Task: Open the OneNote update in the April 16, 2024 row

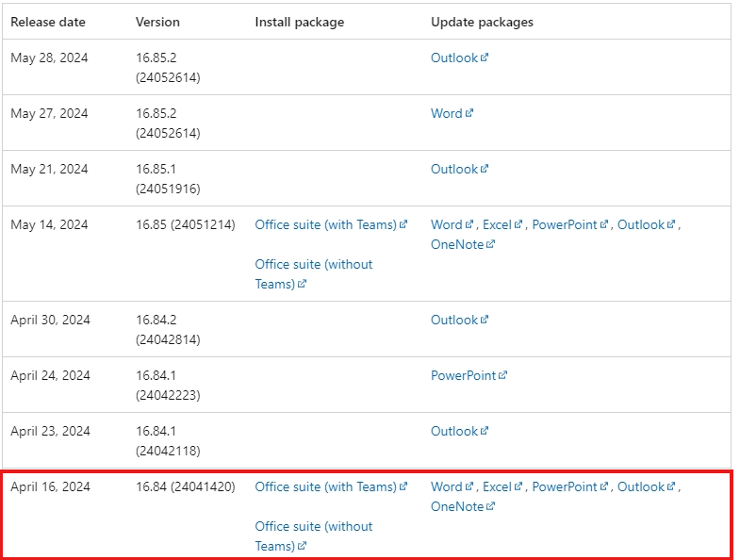Action: coord(463,506)
